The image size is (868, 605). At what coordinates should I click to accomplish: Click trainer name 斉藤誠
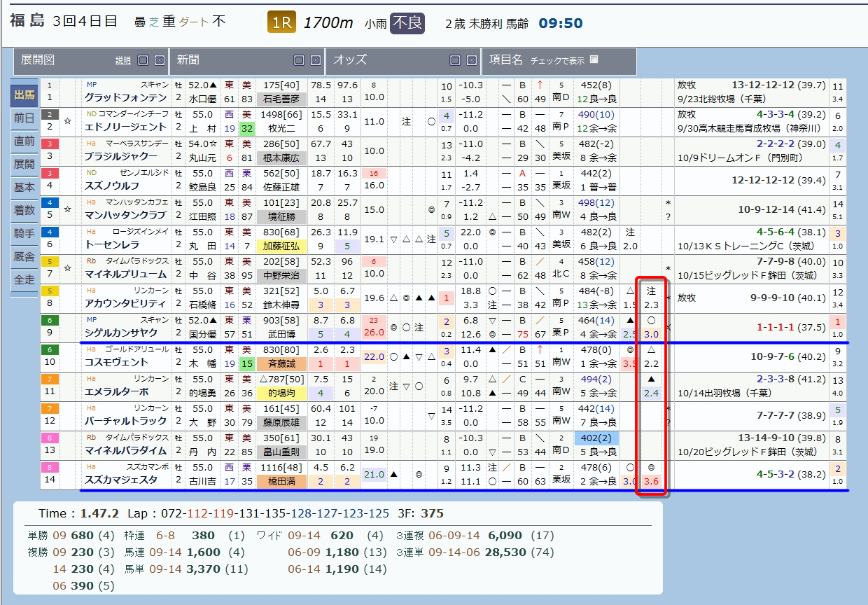pos(281,363)
